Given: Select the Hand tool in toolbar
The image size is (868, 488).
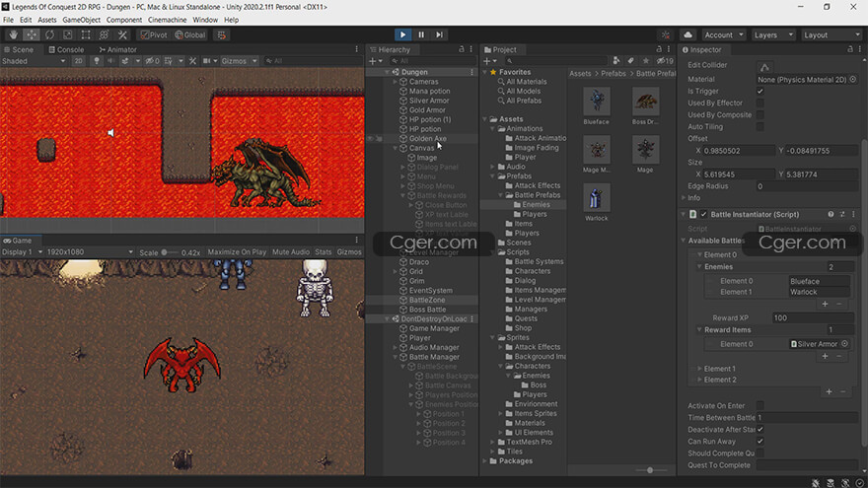Looking at the screenshot, I should pos(13,35).
